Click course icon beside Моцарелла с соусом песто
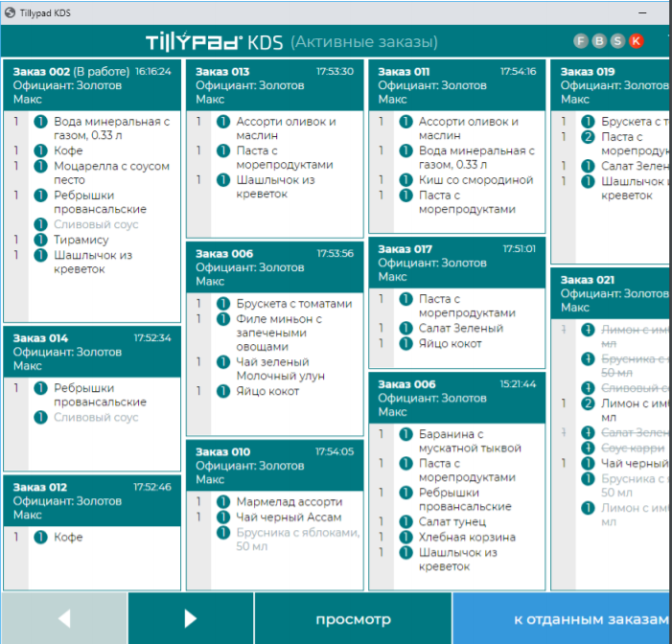Screen dimensions: 672x644 (x=40, y=166)
